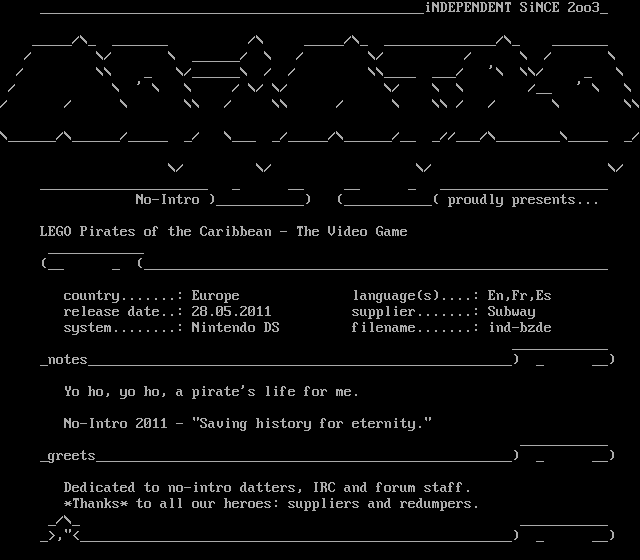The height and width of the screenshot is (560, 640).
Task: Click the 'release date..:' label
Action: click(x=123, y=311)
